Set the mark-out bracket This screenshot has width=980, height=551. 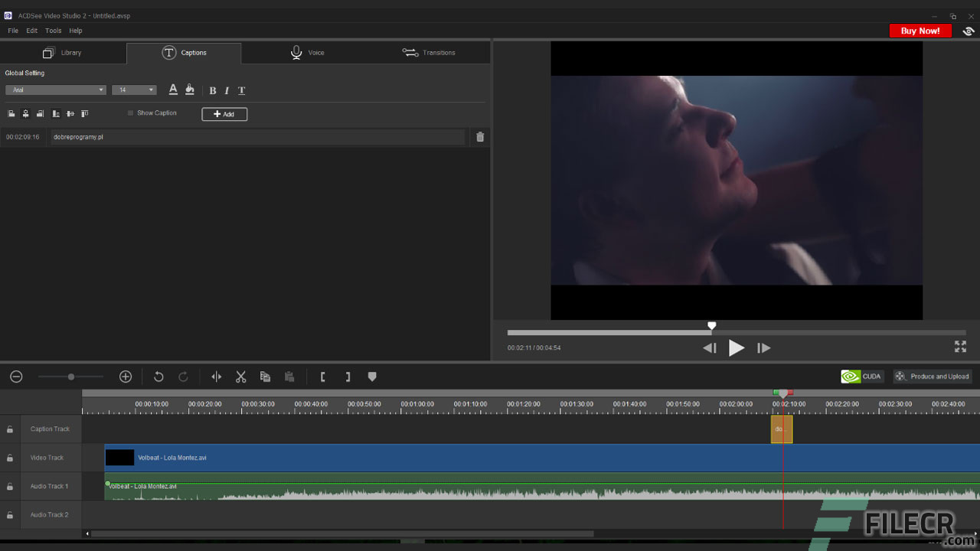pos(348,377)
